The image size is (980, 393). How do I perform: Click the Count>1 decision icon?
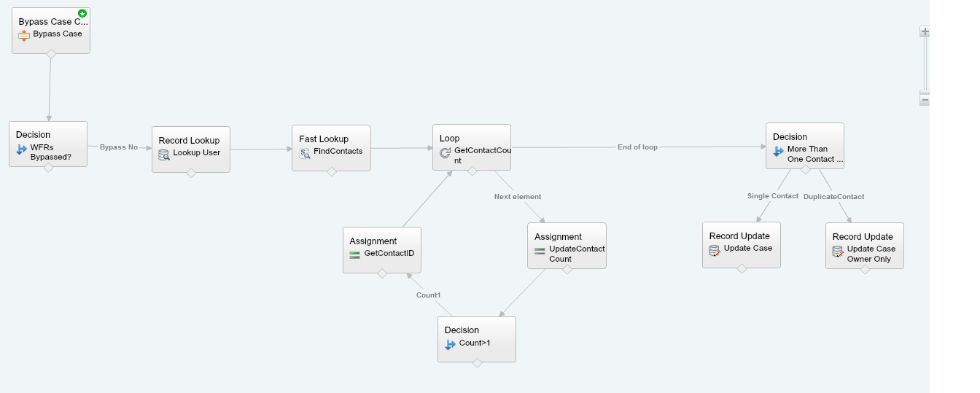point(451,344)
